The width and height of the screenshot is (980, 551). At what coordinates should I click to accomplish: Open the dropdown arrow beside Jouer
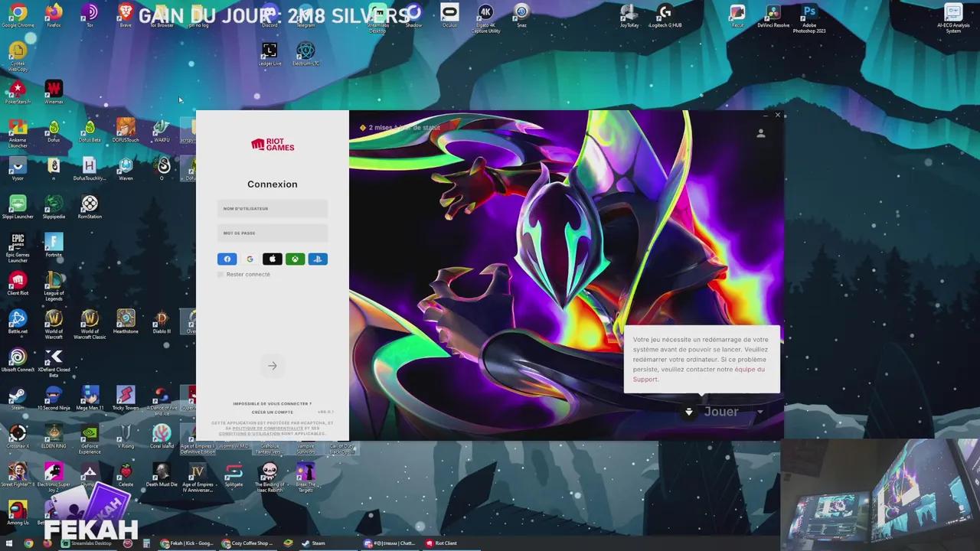pos(759,412)
